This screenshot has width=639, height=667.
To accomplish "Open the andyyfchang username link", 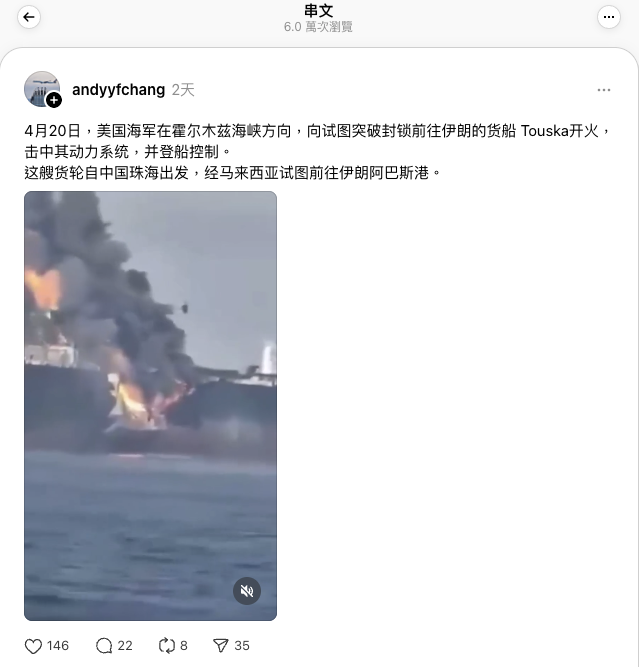I will coord(118,90).
